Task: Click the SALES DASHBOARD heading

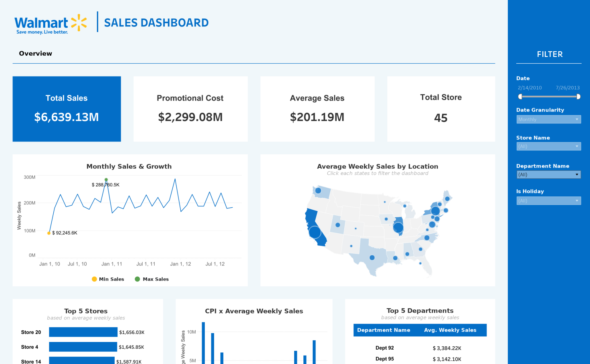Action: point(156,23)
